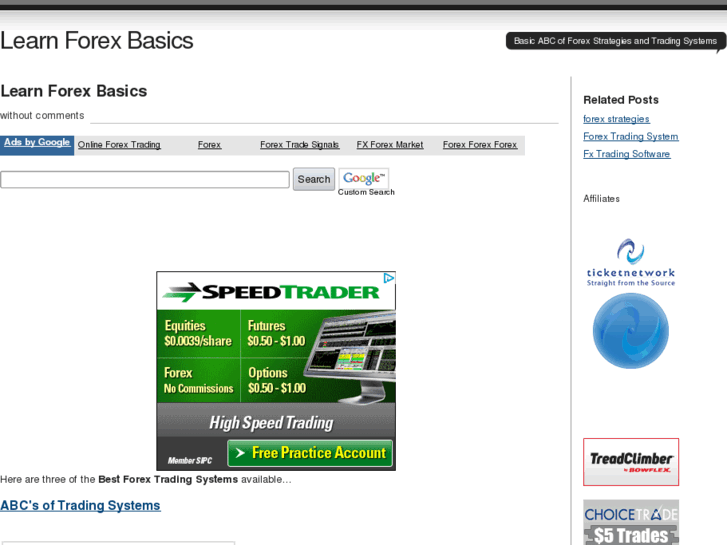Image resolution: width=727 pixels, height=545 pixels.
Task: Open the ABC's of Trading Systems link
Action: click(80, 506)
